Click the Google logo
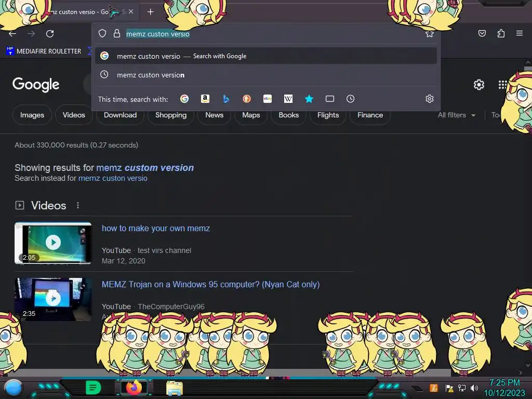The image size is (532, 399). coord(36,85)
